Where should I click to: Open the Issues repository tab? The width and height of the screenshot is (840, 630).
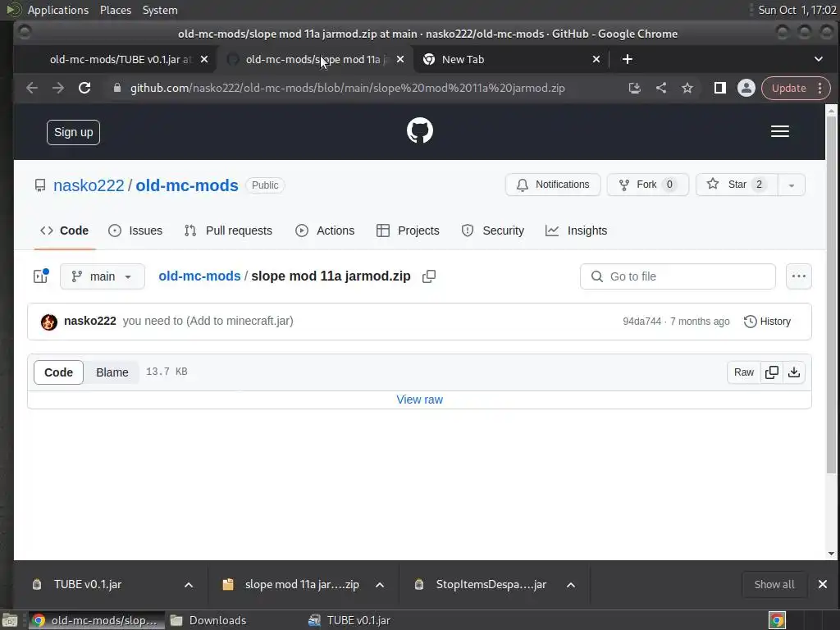[x=135, y=231]
